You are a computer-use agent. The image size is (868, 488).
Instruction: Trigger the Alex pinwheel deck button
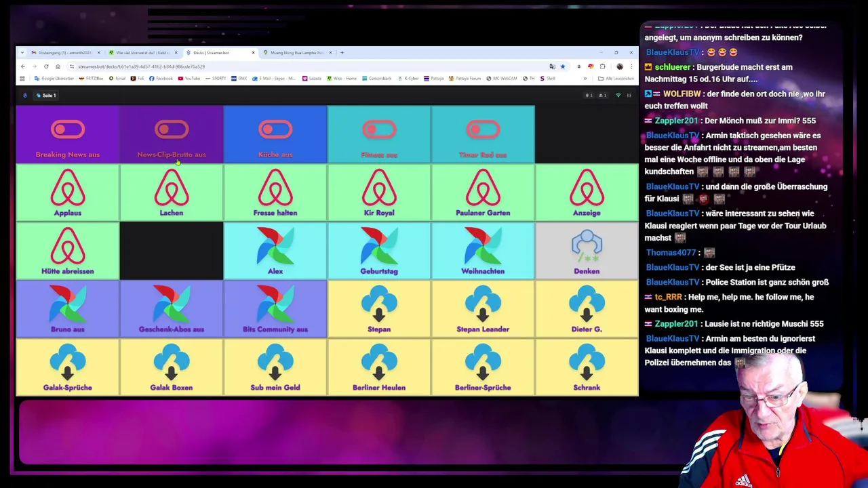pyautogui.click(x=275, y=251)
